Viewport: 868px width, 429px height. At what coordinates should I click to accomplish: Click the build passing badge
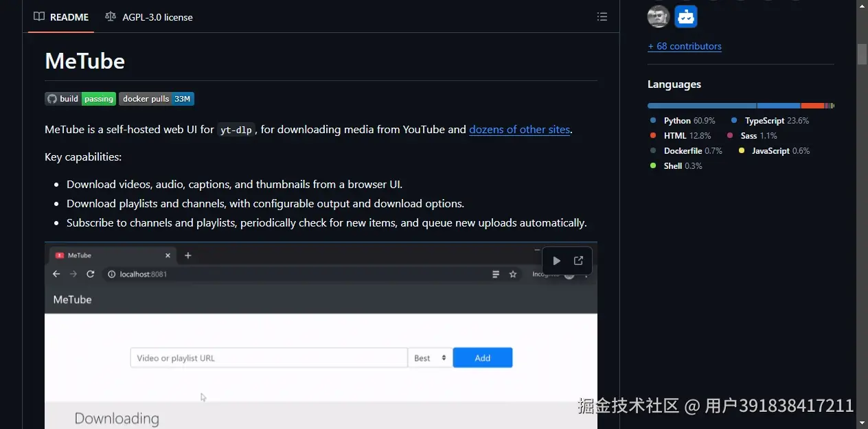click(x=80, y=99)
